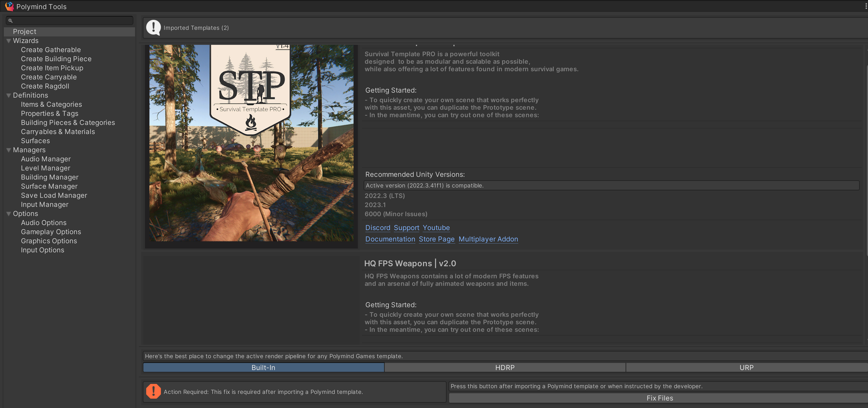Collapse the Managers tree section

click(x=9, y=150)
